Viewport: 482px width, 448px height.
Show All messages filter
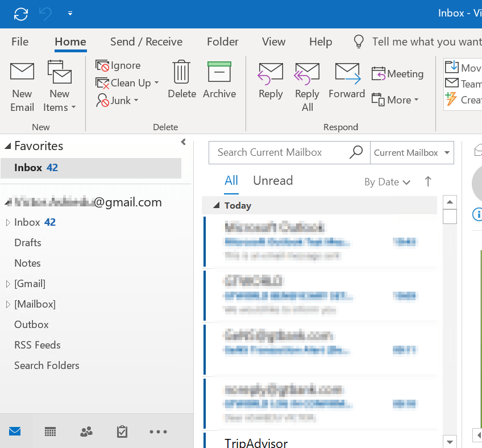click(x=231, y=181)
